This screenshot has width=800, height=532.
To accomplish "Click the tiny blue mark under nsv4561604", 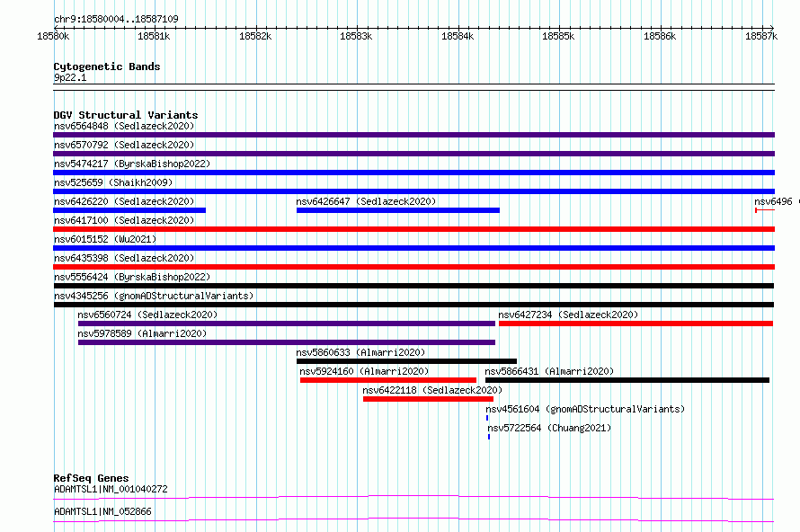I will click(x=487, y=418).
